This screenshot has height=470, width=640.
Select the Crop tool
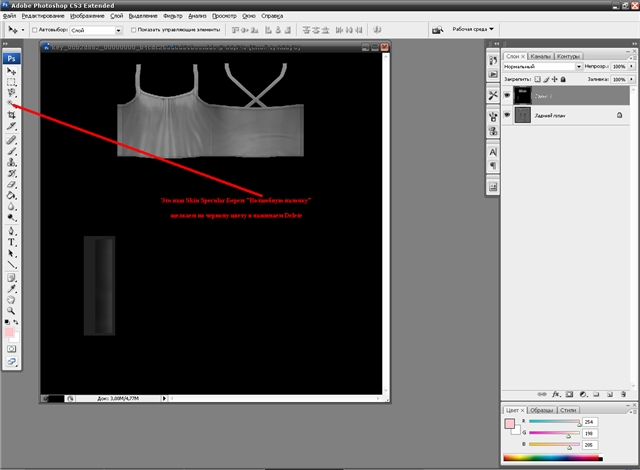[12, 116]
